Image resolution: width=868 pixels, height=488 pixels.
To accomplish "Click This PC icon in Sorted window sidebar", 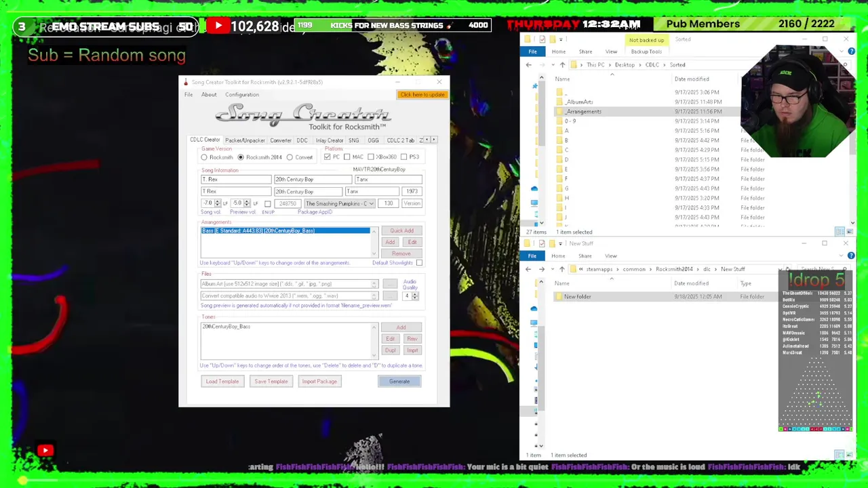I will (534, 202).
